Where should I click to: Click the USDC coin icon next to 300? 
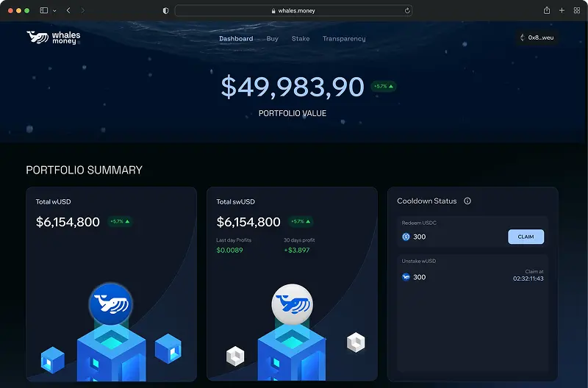(x=406, y=237)
